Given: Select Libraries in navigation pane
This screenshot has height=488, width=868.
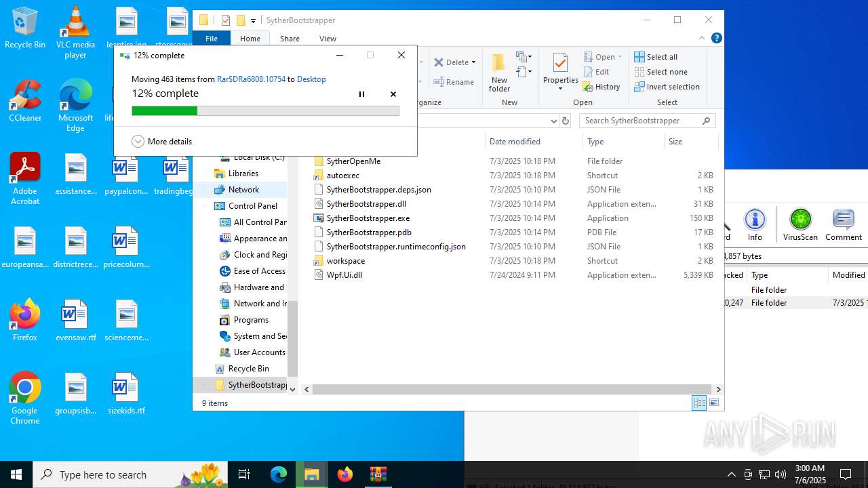Looking at the screenshot, I should [243, 174].
